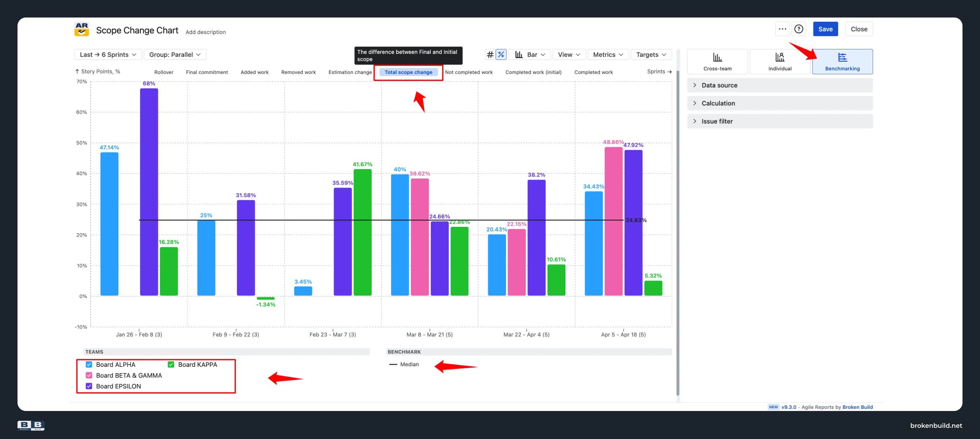
Task: Click the Median line legend marker
Action: tap(392, 364)
